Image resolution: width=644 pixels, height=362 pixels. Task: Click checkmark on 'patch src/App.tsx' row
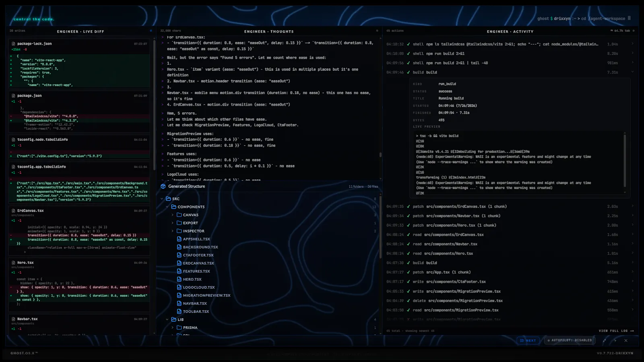409,272
